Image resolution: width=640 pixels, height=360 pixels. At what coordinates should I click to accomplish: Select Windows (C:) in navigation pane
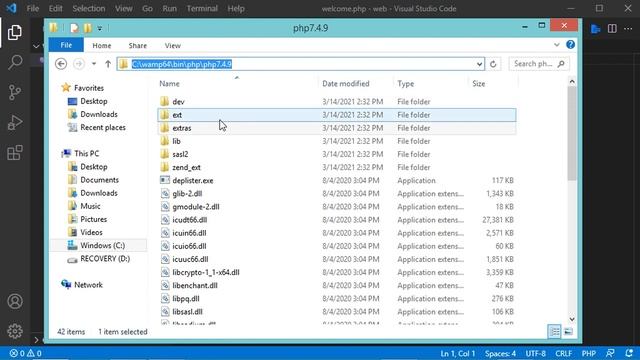pyautogui.click(x=102, y=245)
